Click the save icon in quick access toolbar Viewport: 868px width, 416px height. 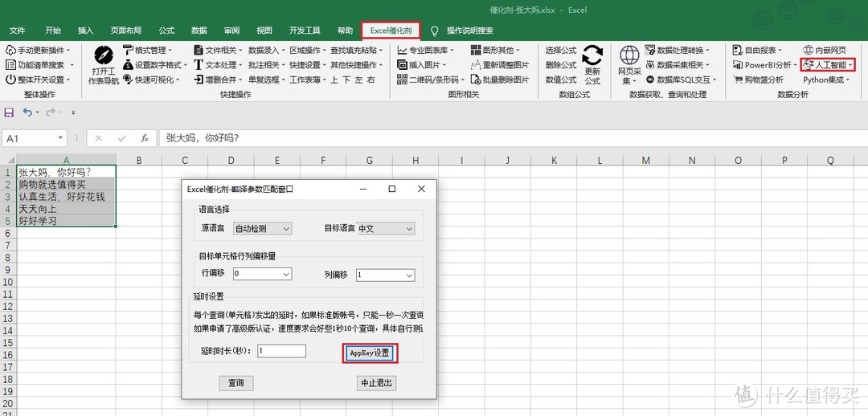(x=10, y=112)
